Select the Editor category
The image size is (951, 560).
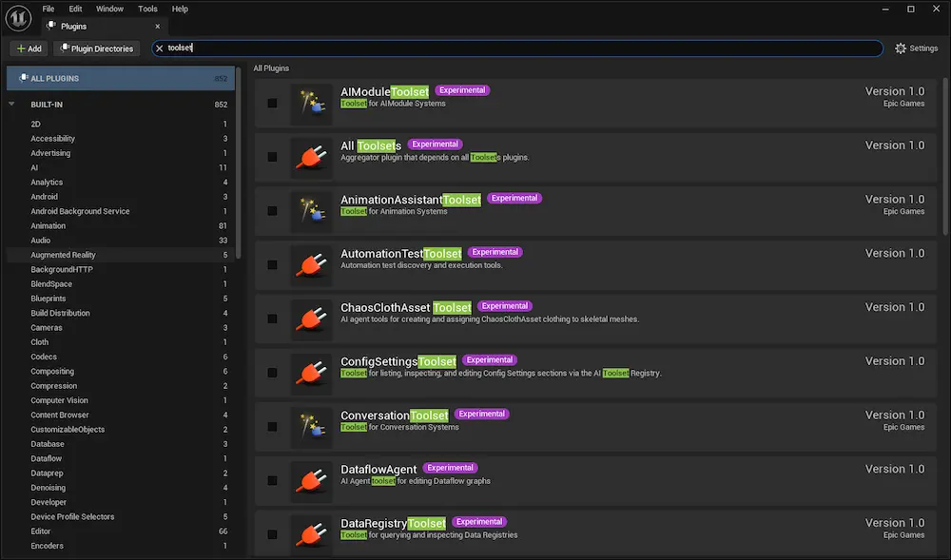121,531
